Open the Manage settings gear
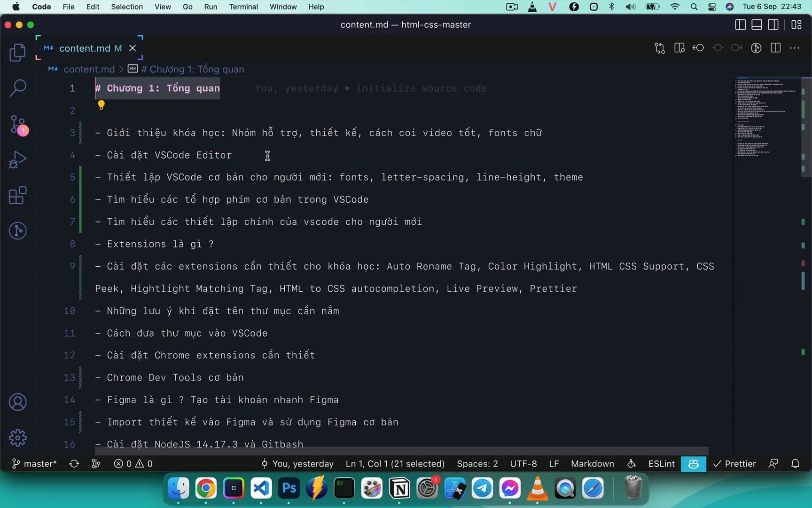This screenshot has height=508, width=812. tap(17, 438)
